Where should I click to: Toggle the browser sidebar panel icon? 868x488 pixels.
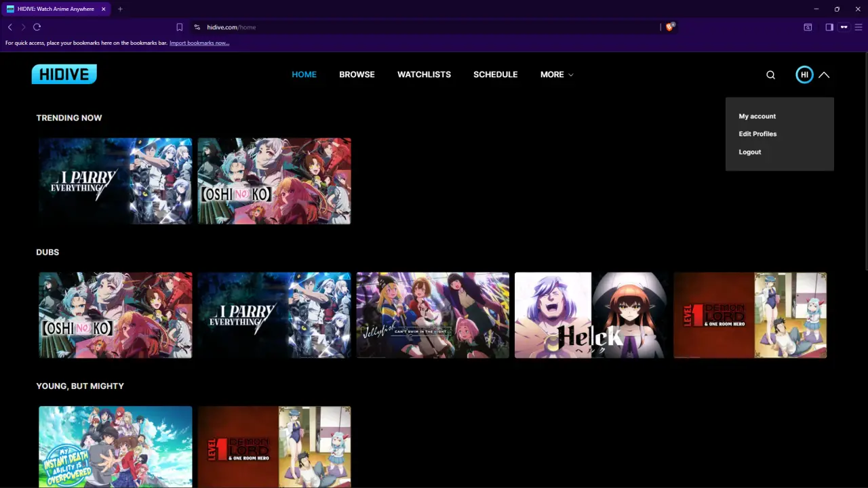pos(829,27)
